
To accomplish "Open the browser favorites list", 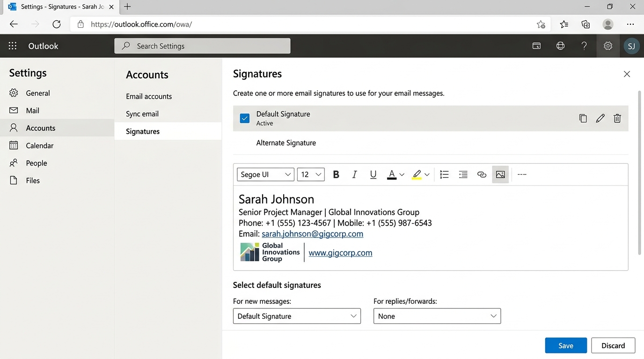I will click(x=564, y=24).
